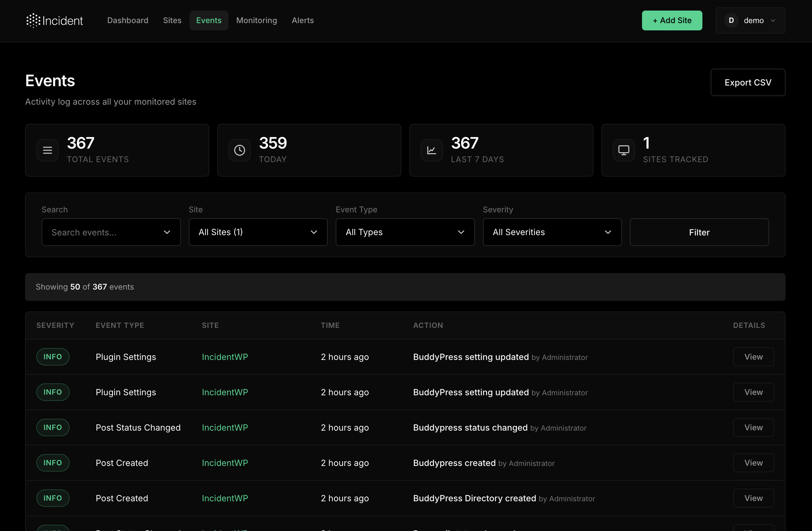Viewport: 812px width, 531px height.
Task: Expand the All Sites (1) dropdown
Action: click(258, 232)
